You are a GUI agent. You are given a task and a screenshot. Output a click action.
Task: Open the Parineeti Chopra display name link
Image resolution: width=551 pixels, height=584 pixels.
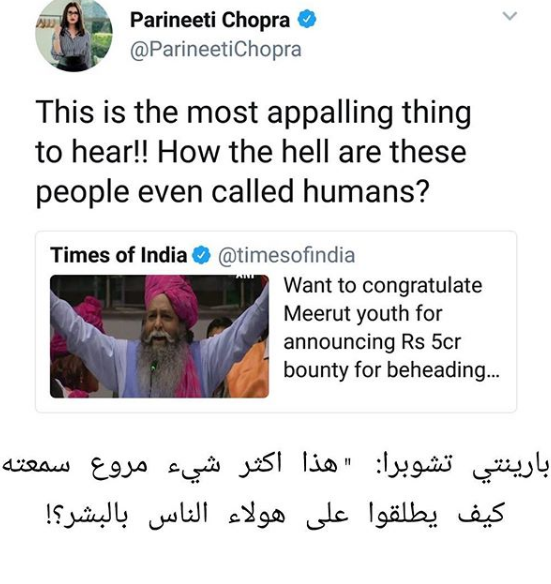210,20
